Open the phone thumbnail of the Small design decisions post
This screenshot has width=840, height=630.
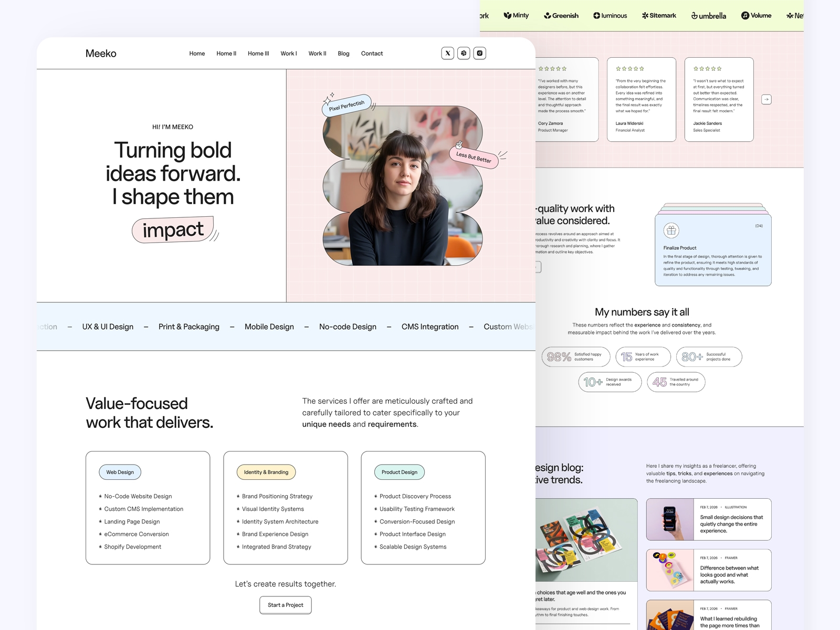coord(670,519)
